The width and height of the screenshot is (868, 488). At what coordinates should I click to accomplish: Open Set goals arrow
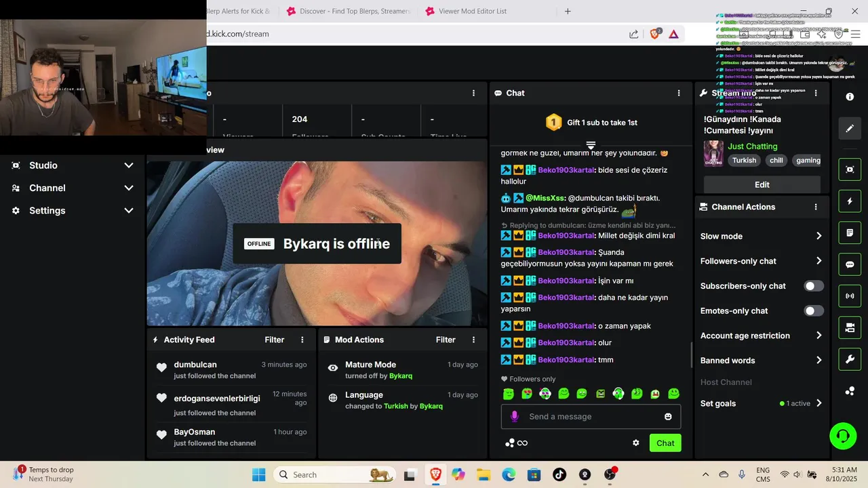tap(819, 403)
